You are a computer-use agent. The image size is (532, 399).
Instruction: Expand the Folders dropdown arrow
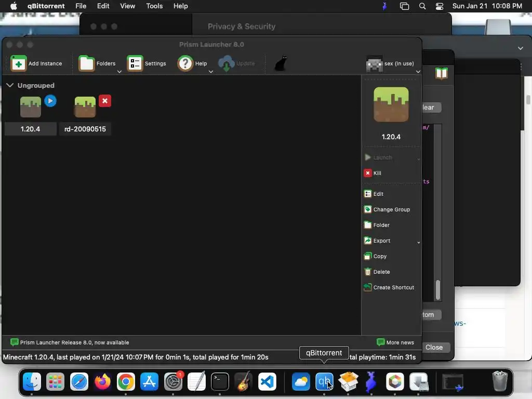pyautogui.click(x=119, y=72)
